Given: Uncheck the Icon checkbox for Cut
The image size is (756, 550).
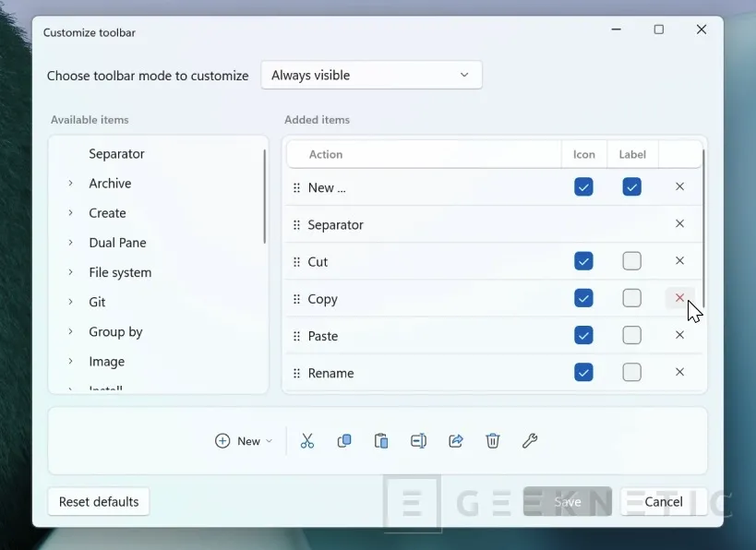Looking at the screenshot, I should [x=583, y=260].
